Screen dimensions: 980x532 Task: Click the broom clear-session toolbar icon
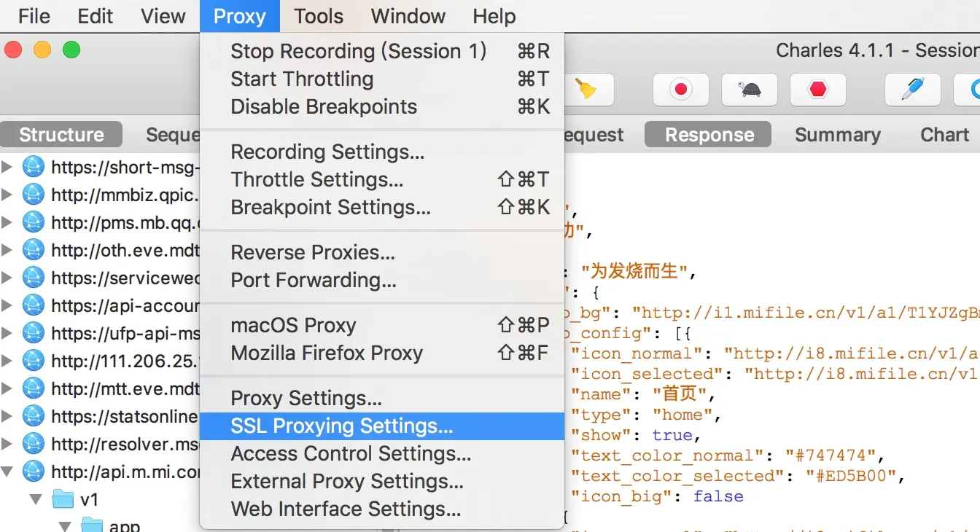(586, 90)
